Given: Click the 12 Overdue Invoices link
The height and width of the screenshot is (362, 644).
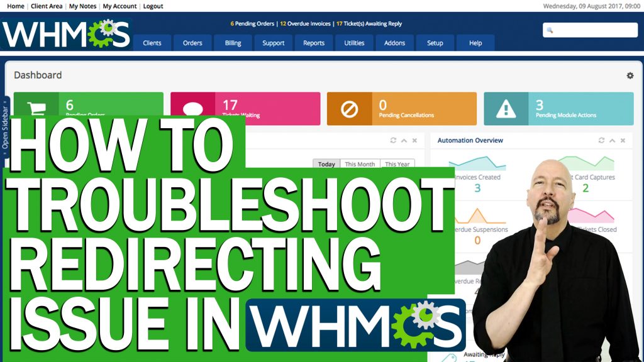Looking at the screenshot, I should 306,24.
